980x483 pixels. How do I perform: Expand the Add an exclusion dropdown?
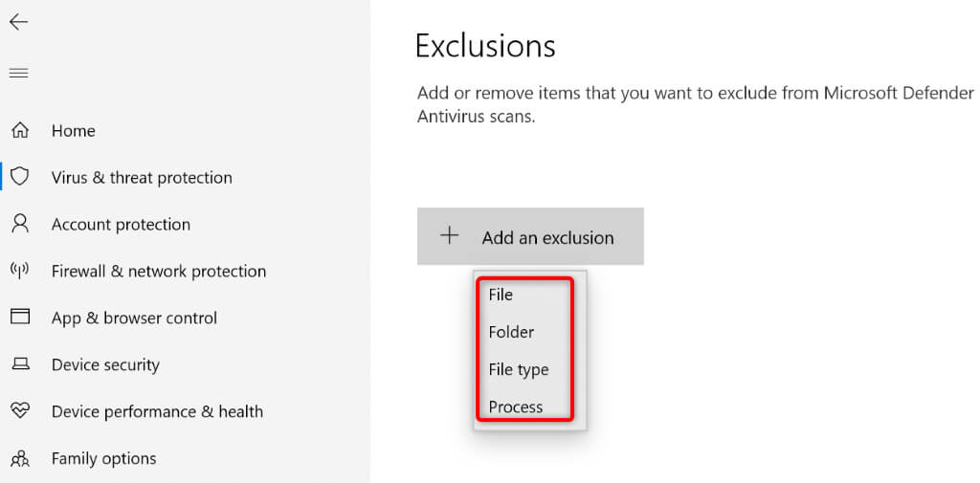[547, 237]
